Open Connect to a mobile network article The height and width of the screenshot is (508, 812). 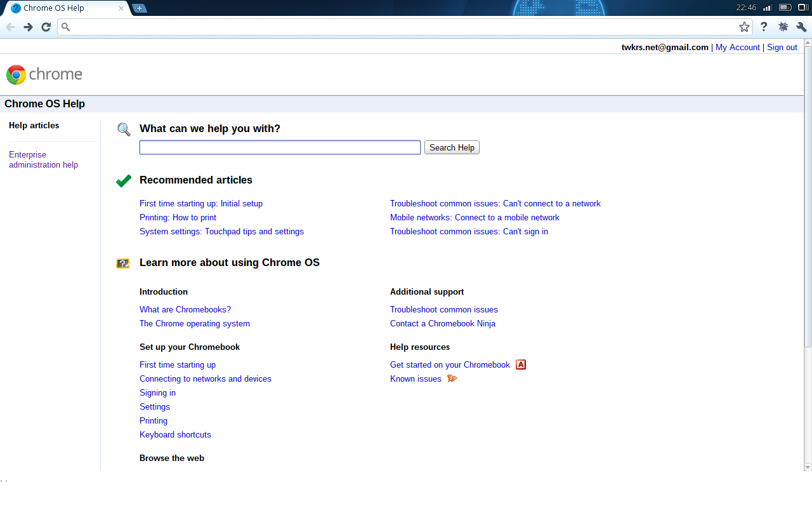[475, 217]
